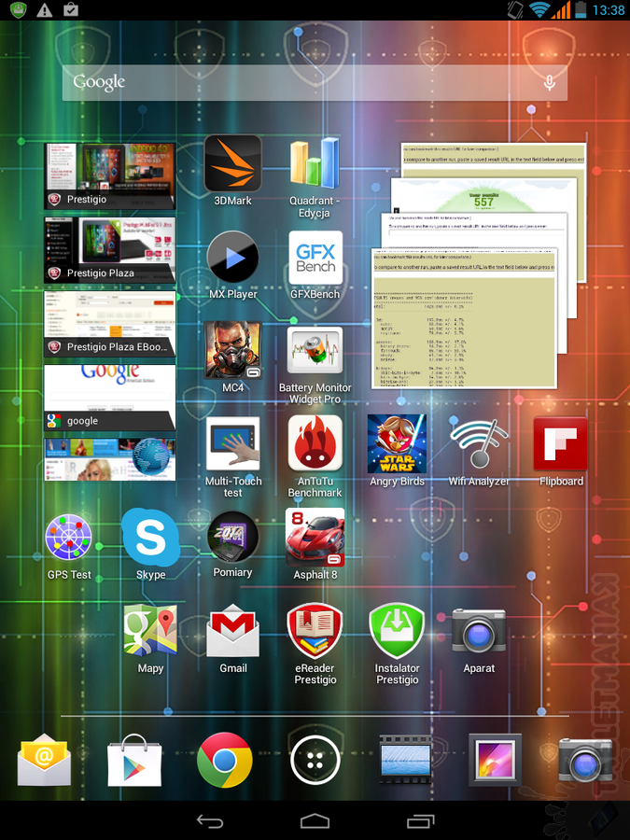The image size is (630, 840).
Task: Open the GPS Test app
Action: click(69, 546)
